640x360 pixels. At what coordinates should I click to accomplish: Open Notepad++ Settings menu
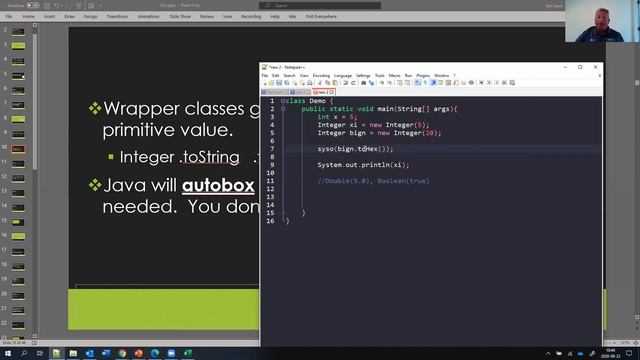pyautogui.click(x=363, y=76)
